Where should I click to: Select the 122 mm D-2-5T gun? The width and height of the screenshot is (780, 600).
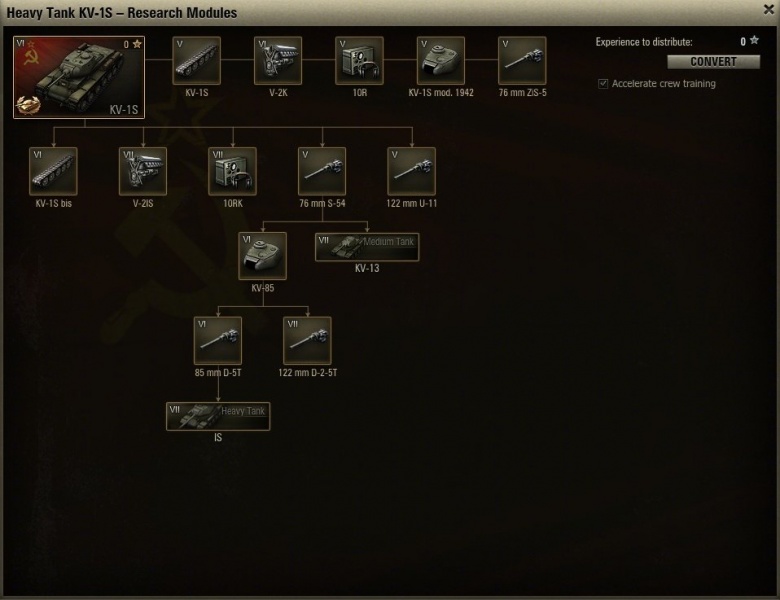click(307, 341)
